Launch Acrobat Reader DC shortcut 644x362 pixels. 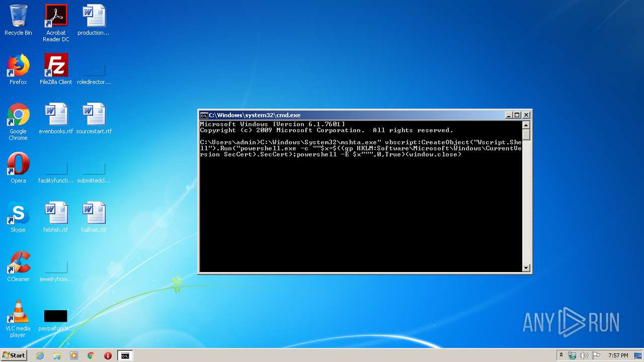pyautogui.click(x=56, y=23)
